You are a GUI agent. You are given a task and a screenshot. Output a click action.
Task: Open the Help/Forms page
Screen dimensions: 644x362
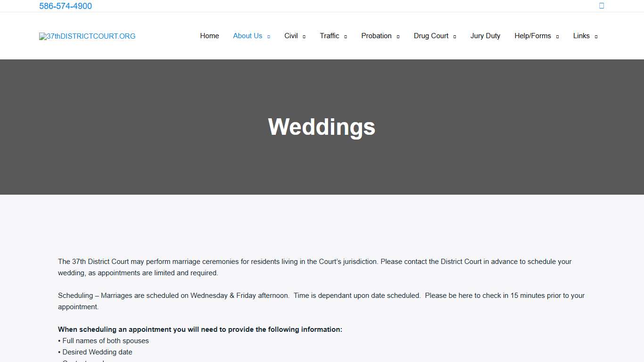(533, 36)
